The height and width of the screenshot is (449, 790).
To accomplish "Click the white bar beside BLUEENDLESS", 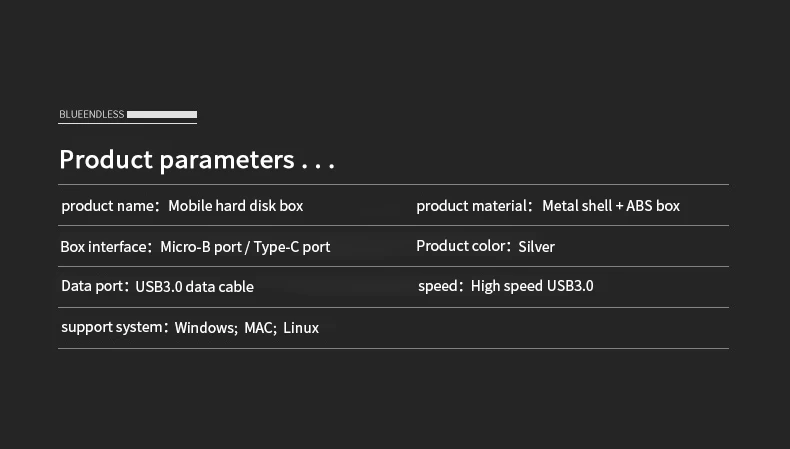I will [162, 115].
